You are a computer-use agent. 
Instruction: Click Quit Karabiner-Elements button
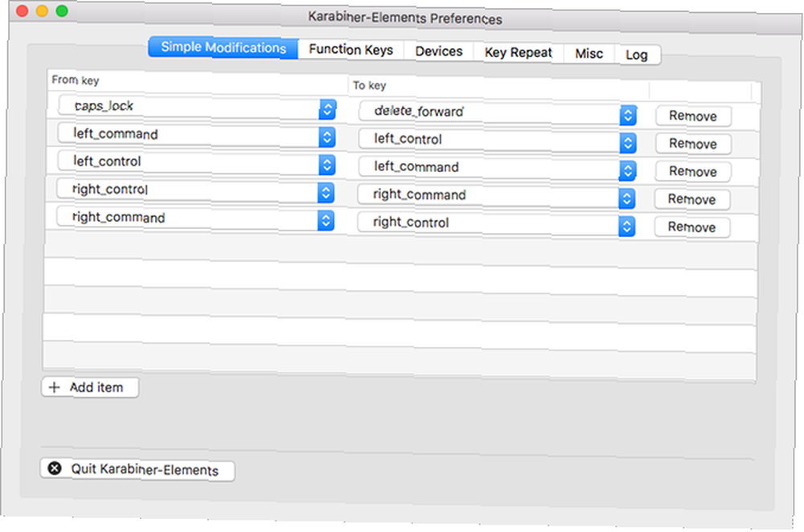[137, 469]
